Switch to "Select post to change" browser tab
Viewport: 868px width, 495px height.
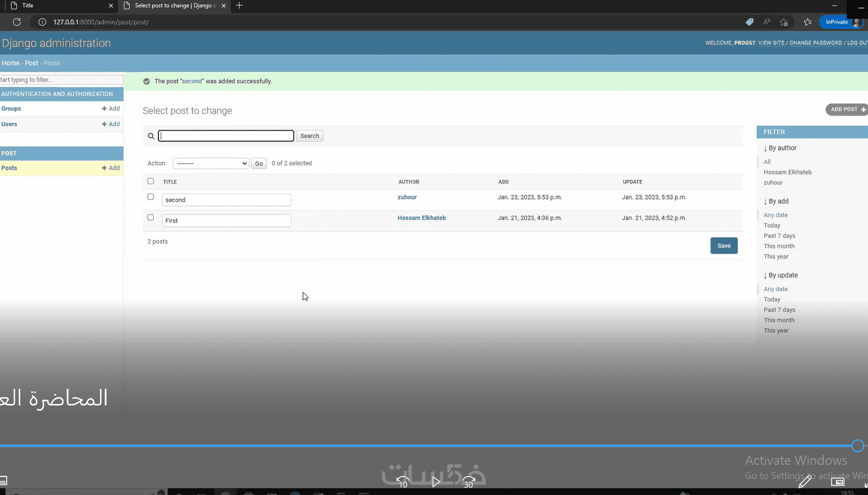[x=175, y=6]
